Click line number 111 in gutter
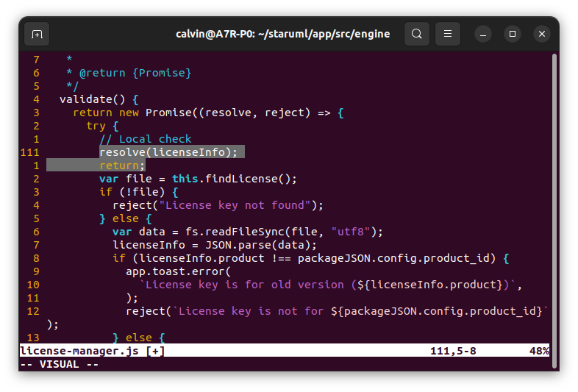Image resolution: width=578 pixels, height=392 pixels. tap(30, 152)
